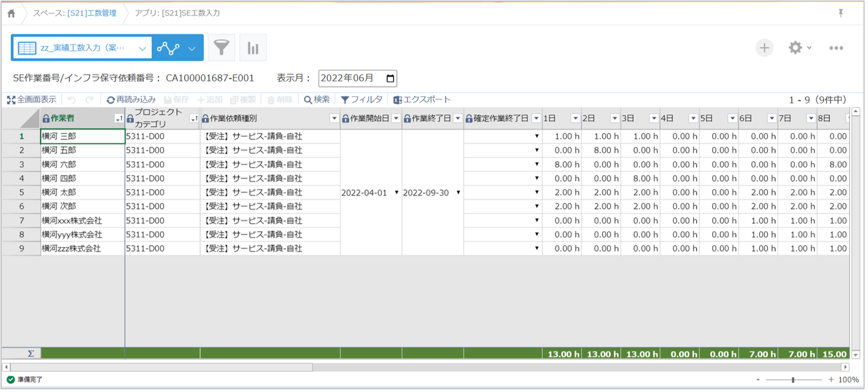Open the funnel filter icon button

(221, 48)
